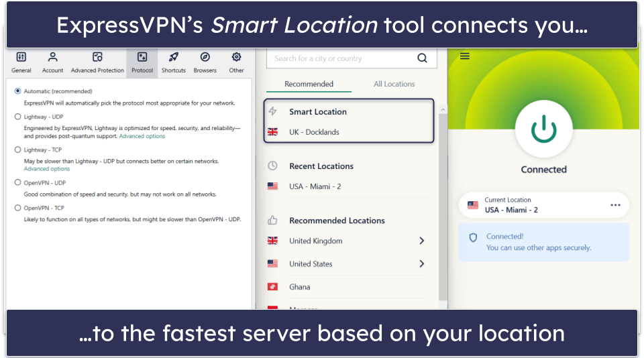The height and width of the screenshot is (358, 644).
Task: Open the Account settings icon
Action: (x=52, y=57)
